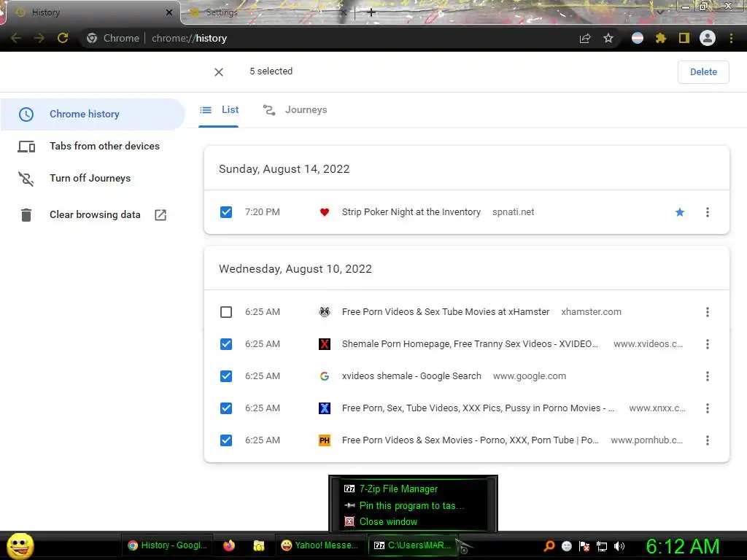This screenshot has width=747, height=560.
Task: Choose Pin this program to taskbar
Action: click(413, 506)
